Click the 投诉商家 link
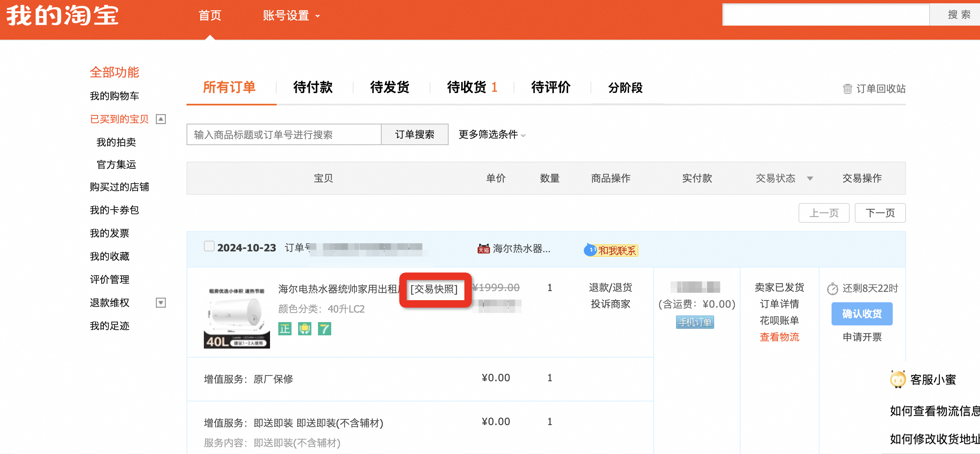980x454 pixels. [611, 304]
